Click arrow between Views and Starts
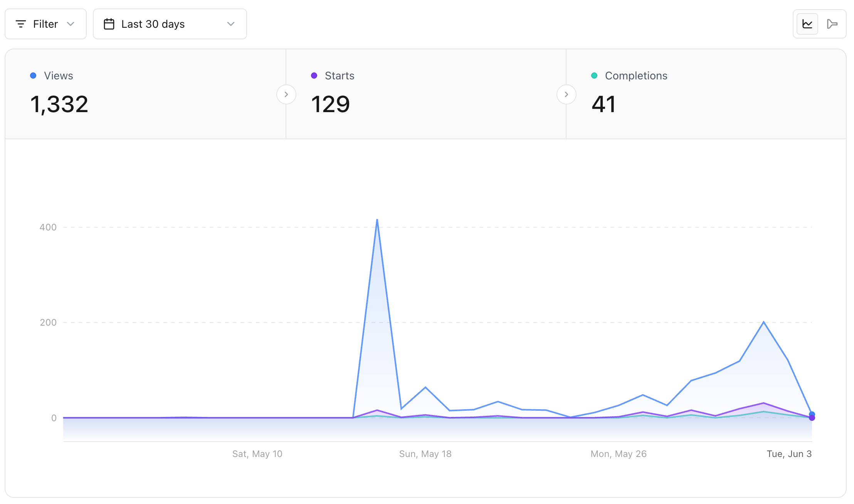The width and height of the screenshot is (854, 504). 286,94
